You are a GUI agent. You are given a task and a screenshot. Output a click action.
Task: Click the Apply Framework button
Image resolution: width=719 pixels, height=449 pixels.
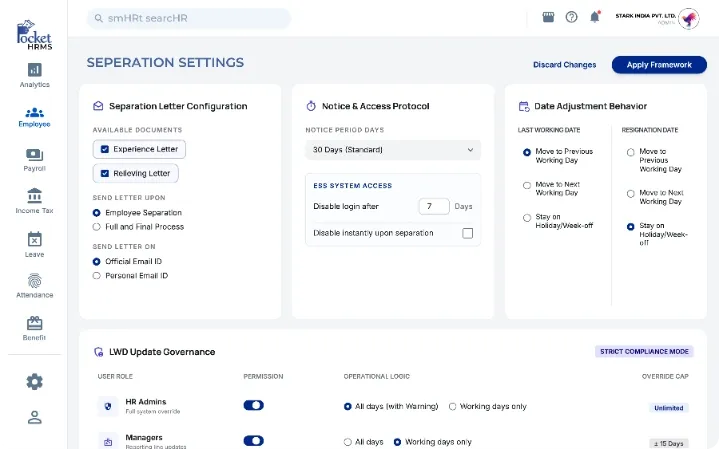click(658, 65)
